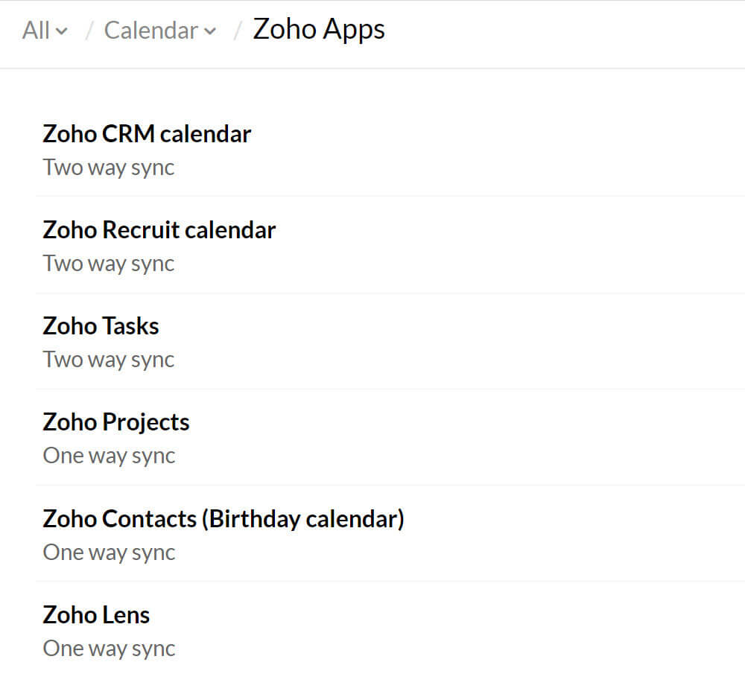This screenshot has width=745, height=700.
Task: Click the slash separator before Zoho Apps
Action: [238, 31]
